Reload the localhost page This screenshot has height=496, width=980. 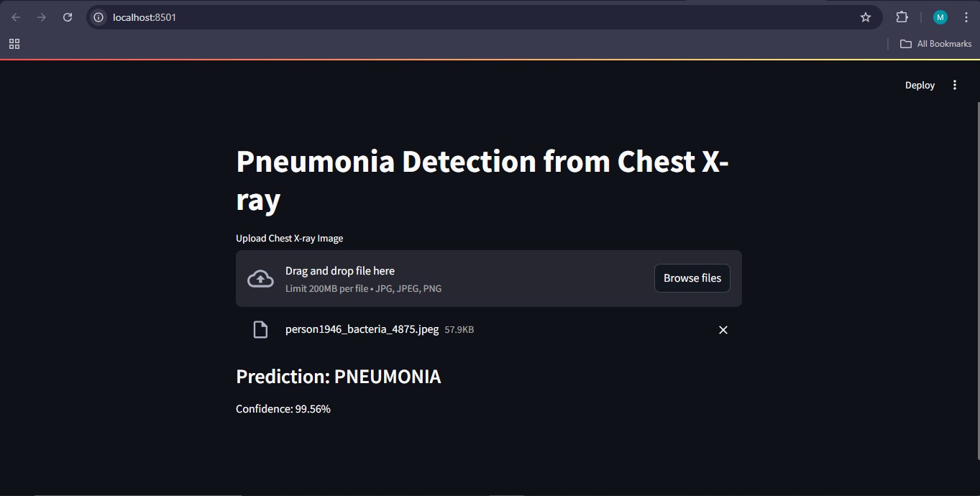pyautogui.click(x=68, y=17)
